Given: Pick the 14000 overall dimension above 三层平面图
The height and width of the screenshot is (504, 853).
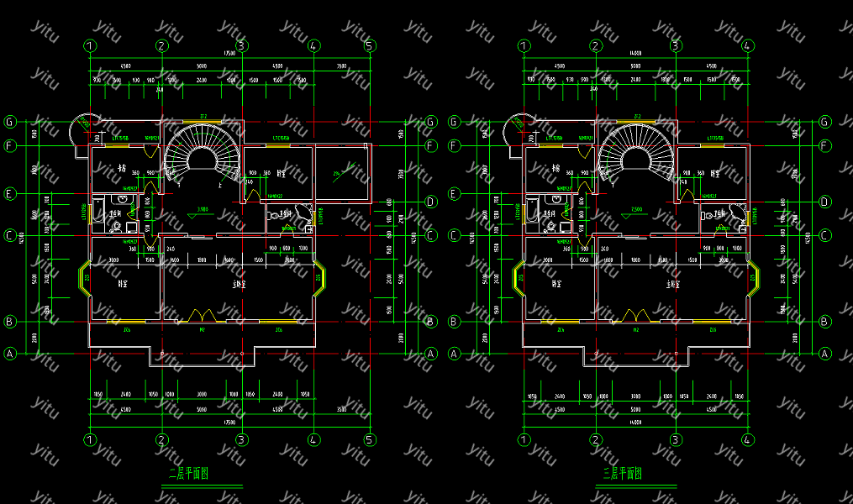Looking at the screenshot, I should tap(635, 53).
